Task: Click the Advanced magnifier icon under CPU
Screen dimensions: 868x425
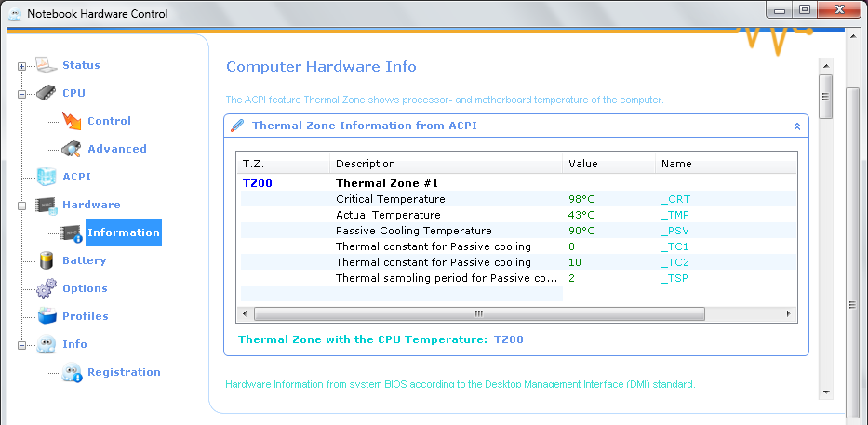Action: click(x=72, y=149)
